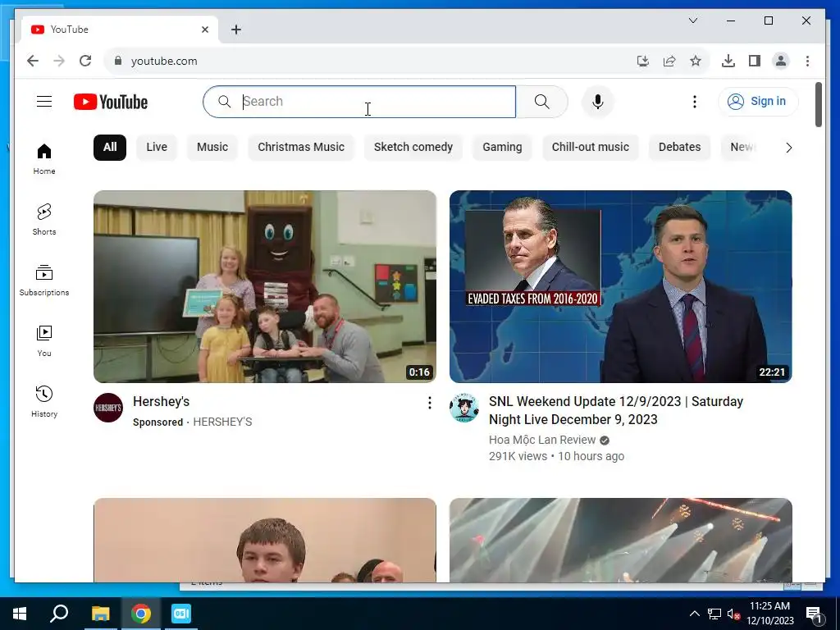Image resolution: width=840 pixels, height=630 pixels.
Task: Click Hoa Mộc Lan Review channel avatar
Action: coord(464,408)
